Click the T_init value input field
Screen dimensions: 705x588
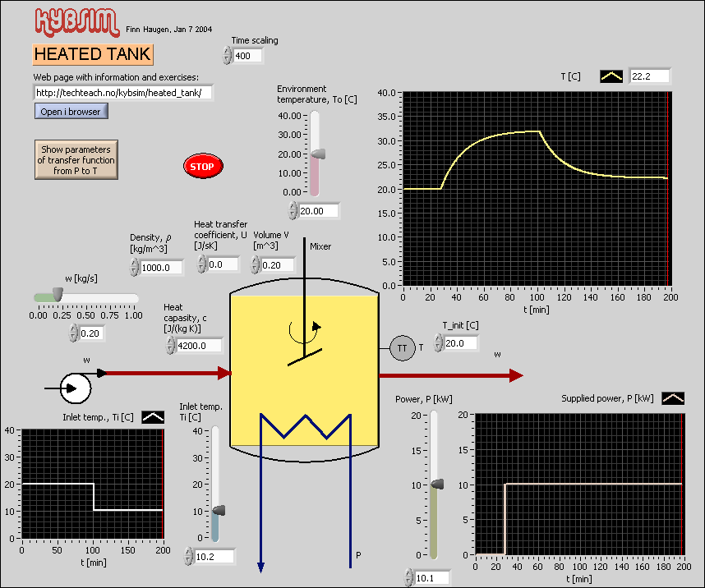(460, 343)
